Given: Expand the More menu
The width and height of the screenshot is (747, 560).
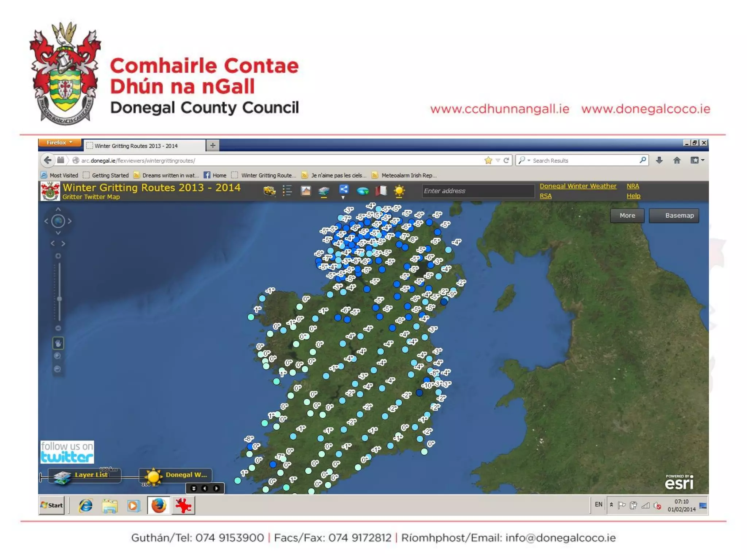Looking at the screenshot, I should click(x=627, y=215).
